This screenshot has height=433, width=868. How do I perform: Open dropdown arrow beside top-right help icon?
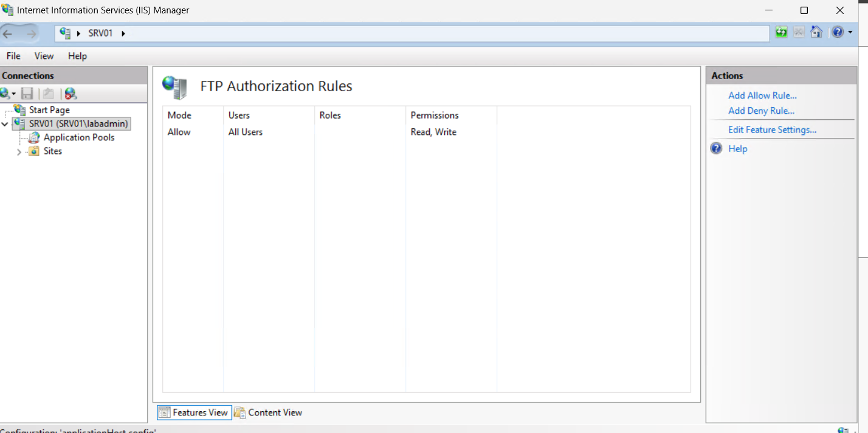[850, 33]
